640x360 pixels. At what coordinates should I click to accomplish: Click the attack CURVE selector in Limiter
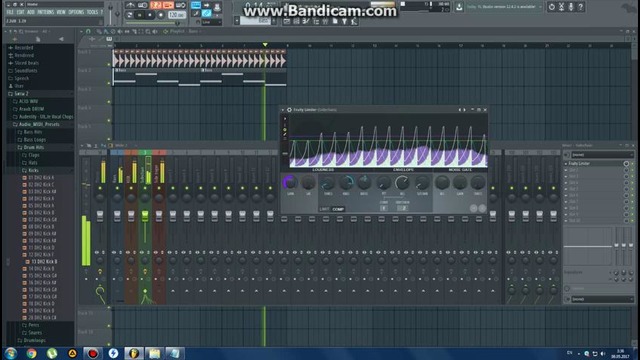coord(384,208)
